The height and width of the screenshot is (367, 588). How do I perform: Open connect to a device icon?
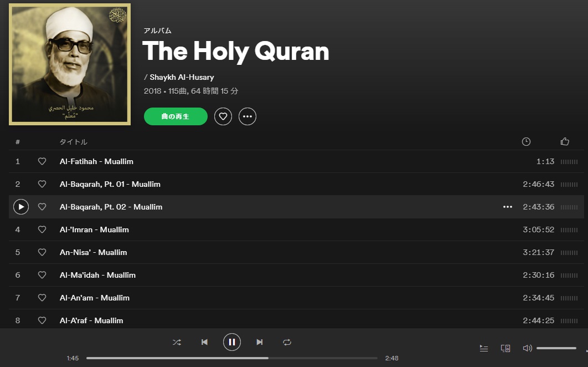point(506,348)
